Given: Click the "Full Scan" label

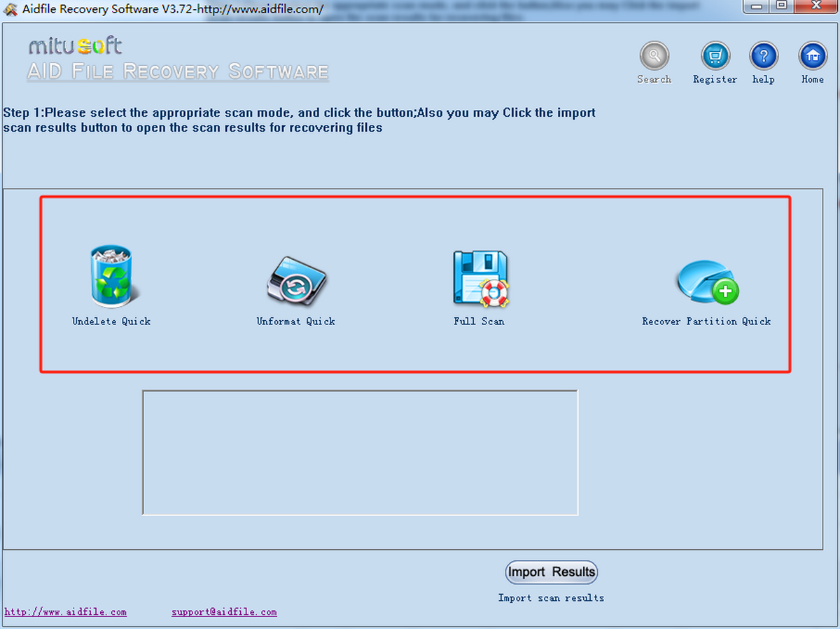Looking at the screenshot, I should coord(479,322).
